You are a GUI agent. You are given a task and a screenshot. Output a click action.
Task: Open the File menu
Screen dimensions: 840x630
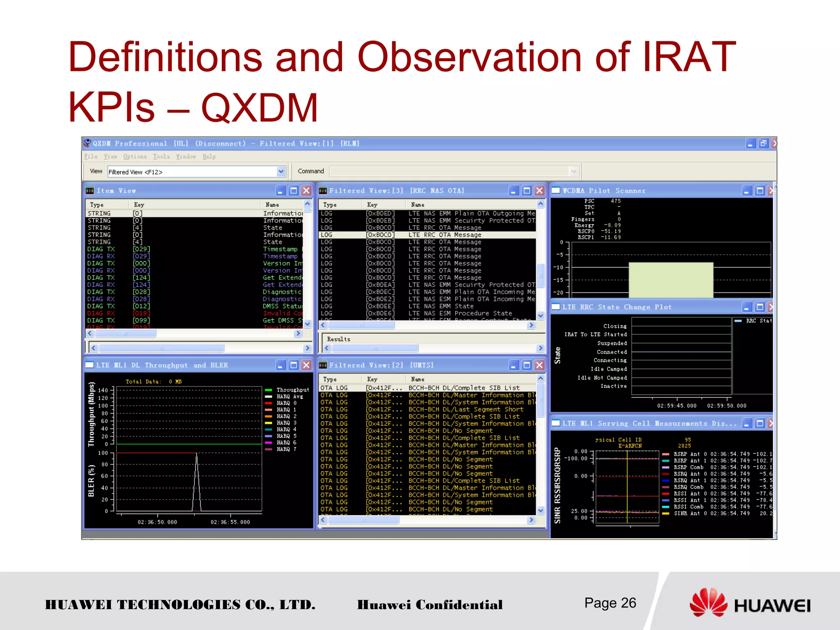pos(91,157)
